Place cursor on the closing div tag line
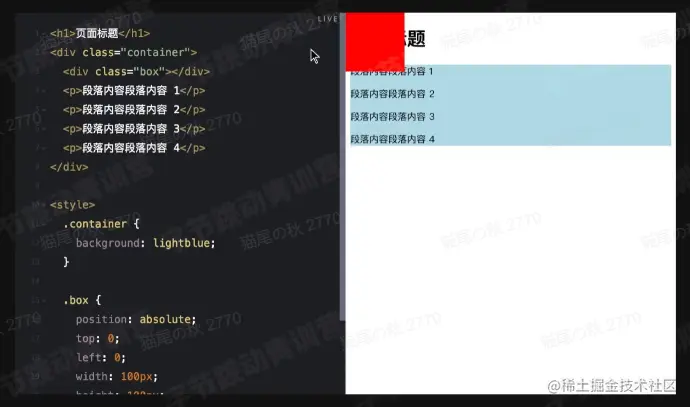Image resolution: width=690 pixels, height=407 pixels. (x=69, y=167)
